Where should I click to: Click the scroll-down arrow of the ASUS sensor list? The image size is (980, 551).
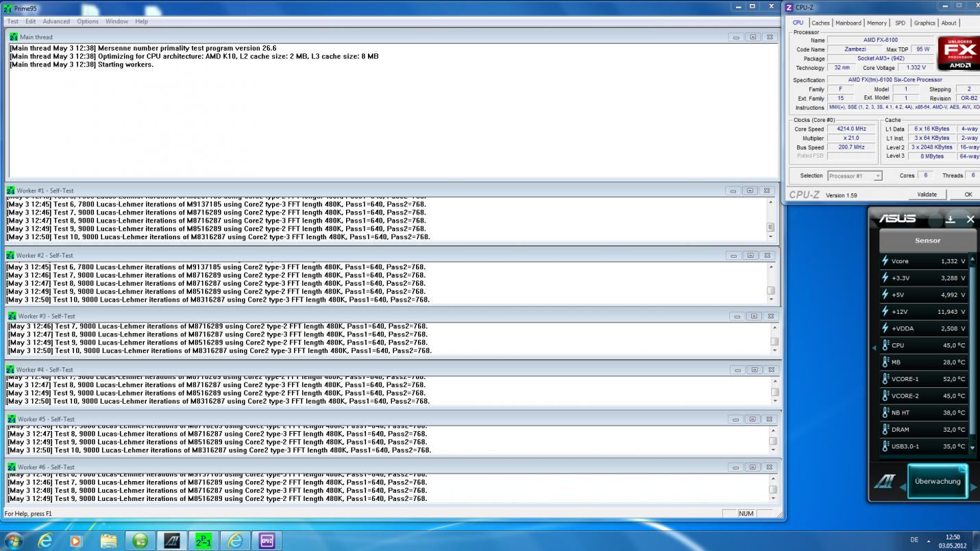[x=972, y=448]
